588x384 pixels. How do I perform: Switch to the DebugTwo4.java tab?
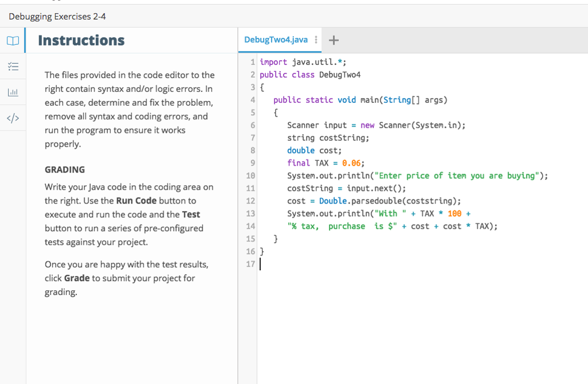[x=276, y=40]
